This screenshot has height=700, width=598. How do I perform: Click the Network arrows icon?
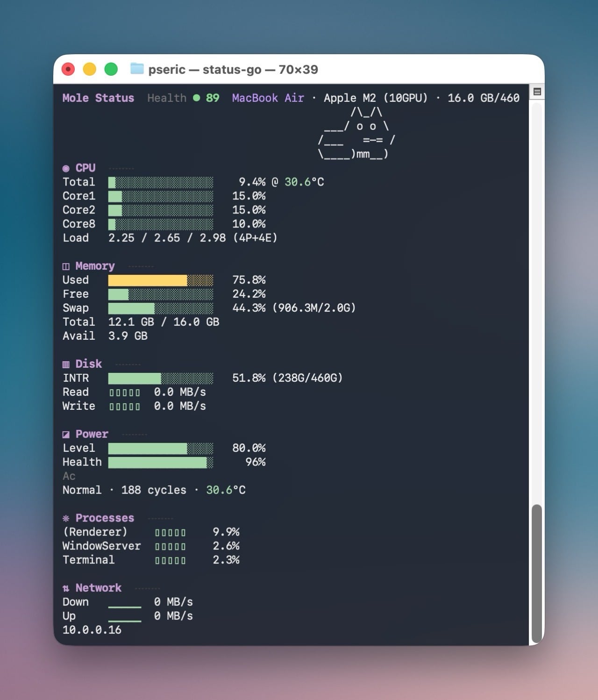click(x=66, y=588)
